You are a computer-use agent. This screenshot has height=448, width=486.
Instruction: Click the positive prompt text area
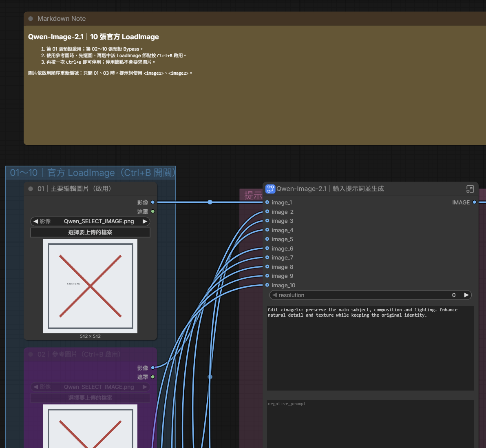pyautogui.click(x=370, y=348)
